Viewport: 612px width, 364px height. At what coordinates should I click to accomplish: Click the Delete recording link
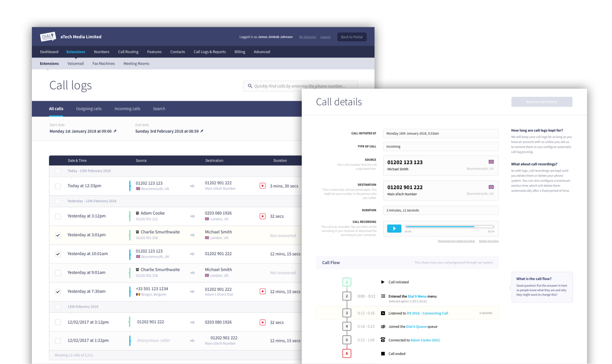pos(489,241)
